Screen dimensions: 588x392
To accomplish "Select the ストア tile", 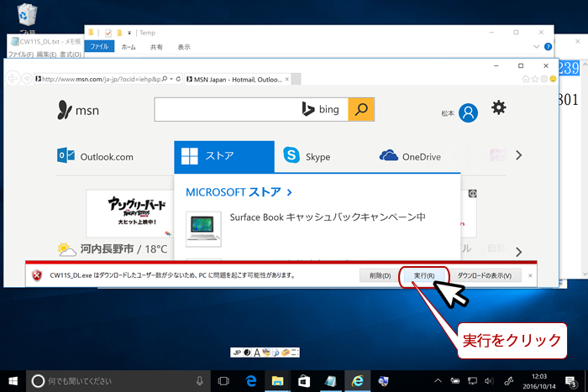I will click(224, 156).
